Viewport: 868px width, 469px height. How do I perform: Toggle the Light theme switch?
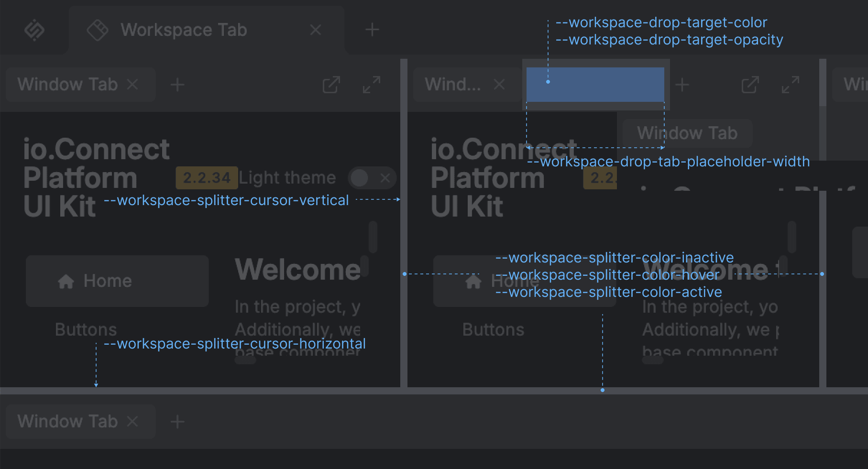(372, 178)
